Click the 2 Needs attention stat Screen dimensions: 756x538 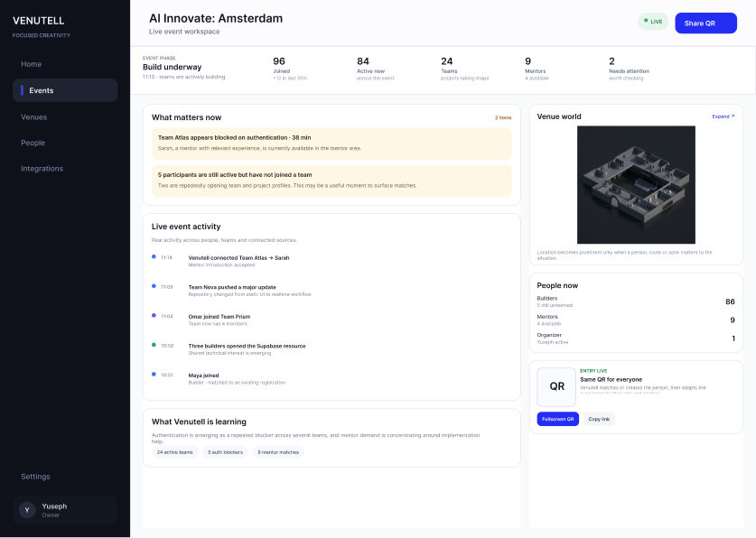click(x=629, y=69)
